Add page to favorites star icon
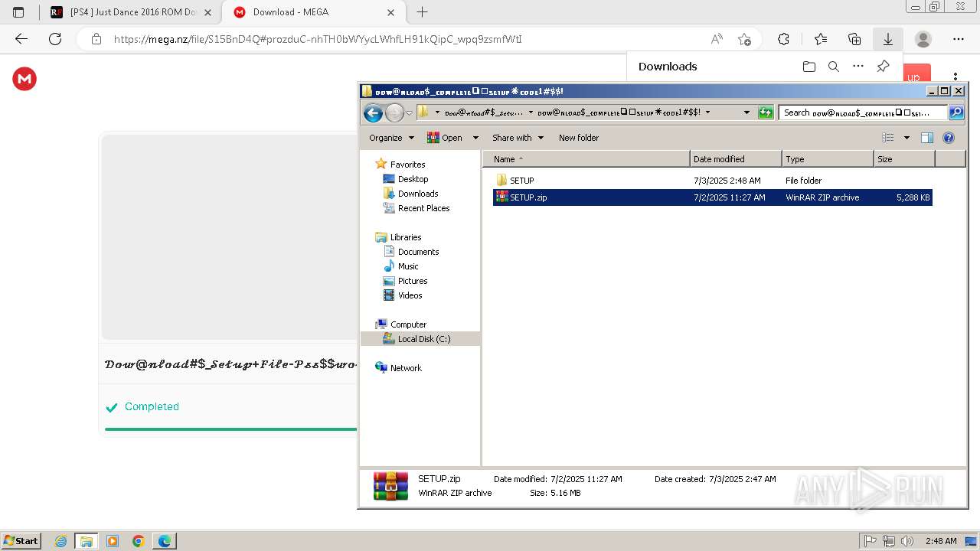Image resolution: width=980 pixels, height=551 pixels. click(744, 39)
